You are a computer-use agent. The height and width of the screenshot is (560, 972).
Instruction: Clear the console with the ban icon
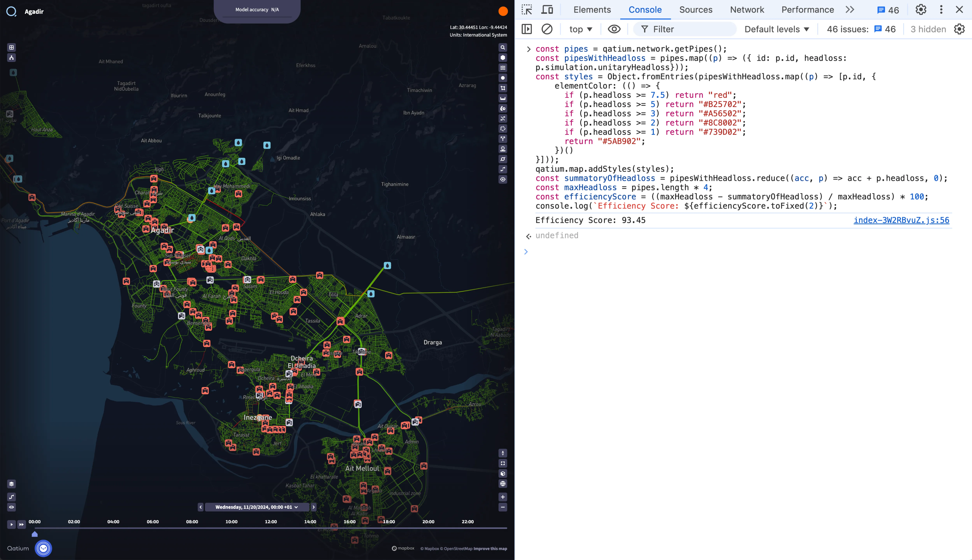[x=547, y=29]
